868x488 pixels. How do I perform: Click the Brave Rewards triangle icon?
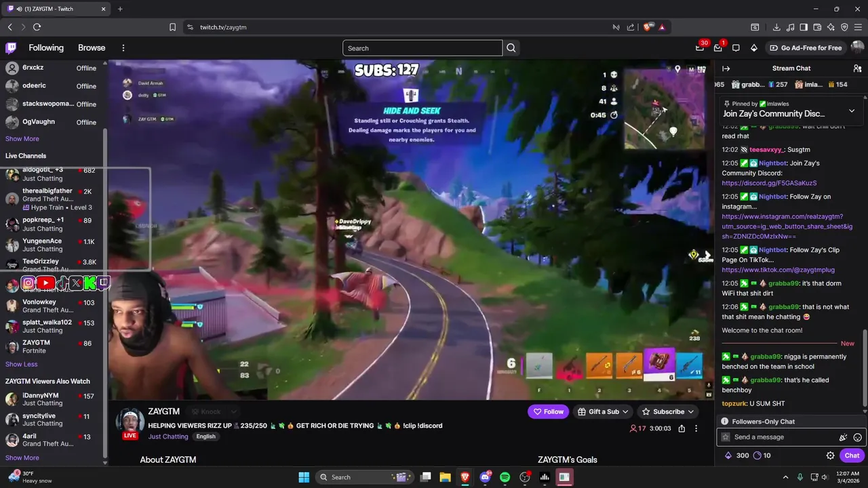pos(661,27)
